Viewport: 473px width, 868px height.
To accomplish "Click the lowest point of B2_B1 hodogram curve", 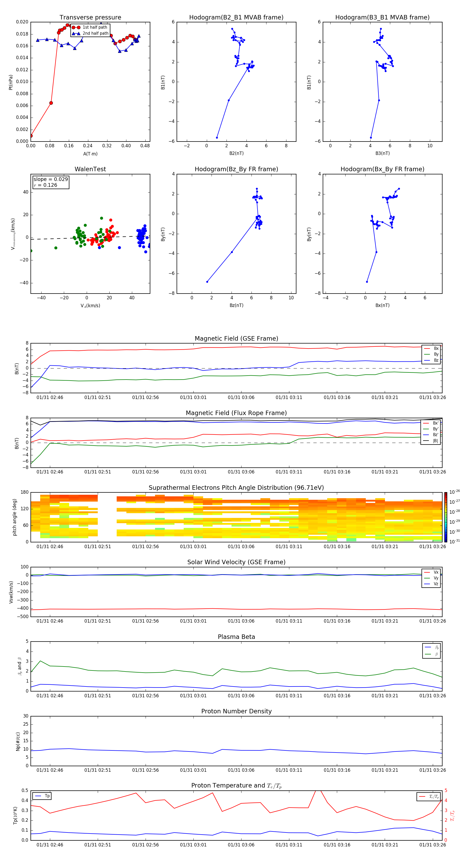I will point(217,138).
